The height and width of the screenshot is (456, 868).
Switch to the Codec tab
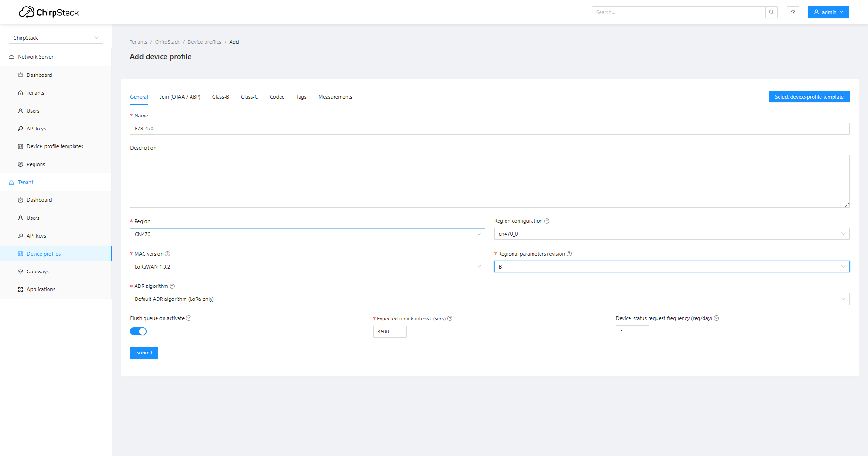[x=277, y=97]
